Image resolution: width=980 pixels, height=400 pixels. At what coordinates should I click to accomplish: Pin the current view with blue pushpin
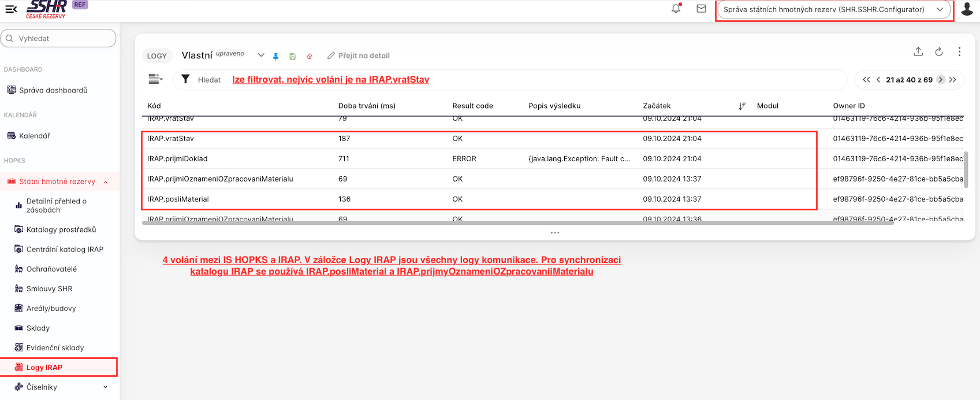point(275,56)
